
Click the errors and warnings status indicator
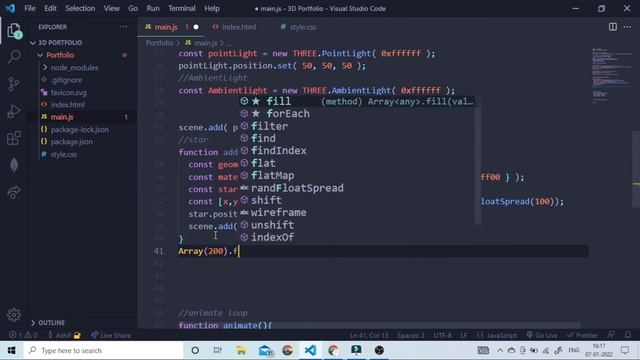23,335
